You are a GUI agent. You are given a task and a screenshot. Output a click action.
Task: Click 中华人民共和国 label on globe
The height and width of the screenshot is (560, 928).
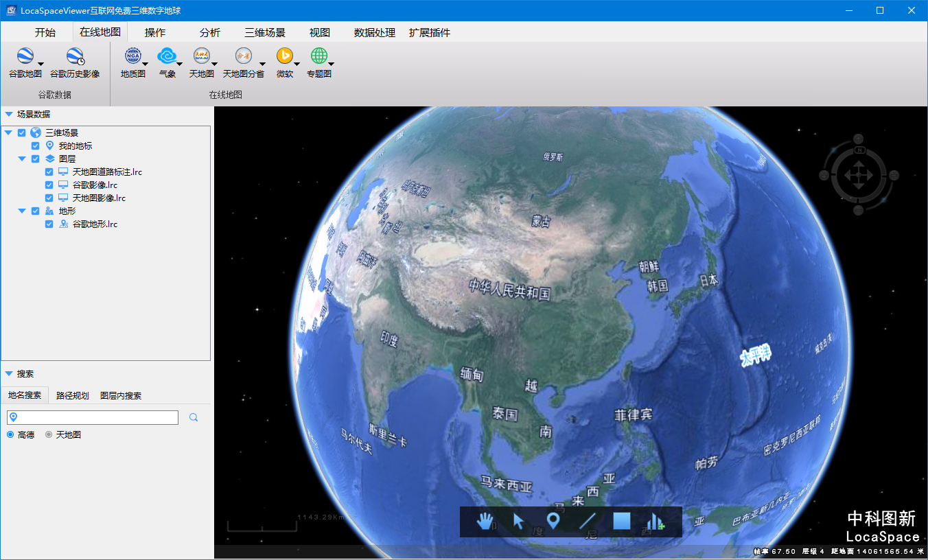509,290
